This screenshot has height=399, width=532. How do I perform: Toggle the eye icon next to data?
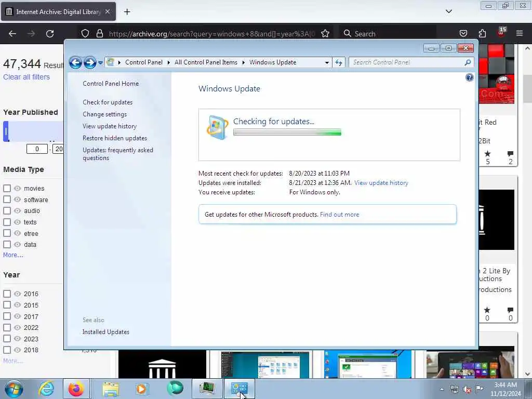point(17,244)
